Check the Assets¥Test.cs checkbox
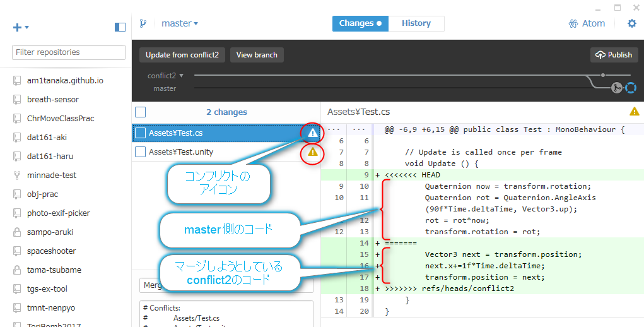This screenshot has width=644, height=327. click(141, 133)
